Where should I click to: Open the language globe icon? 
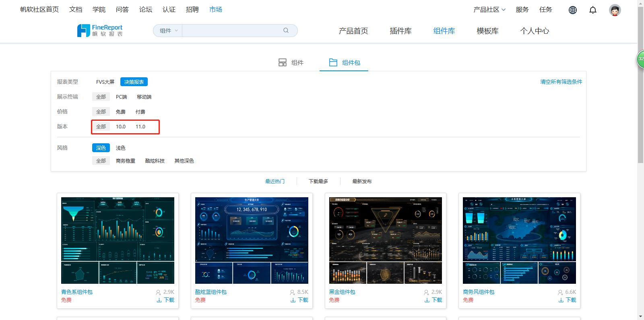tap(572, 10)
